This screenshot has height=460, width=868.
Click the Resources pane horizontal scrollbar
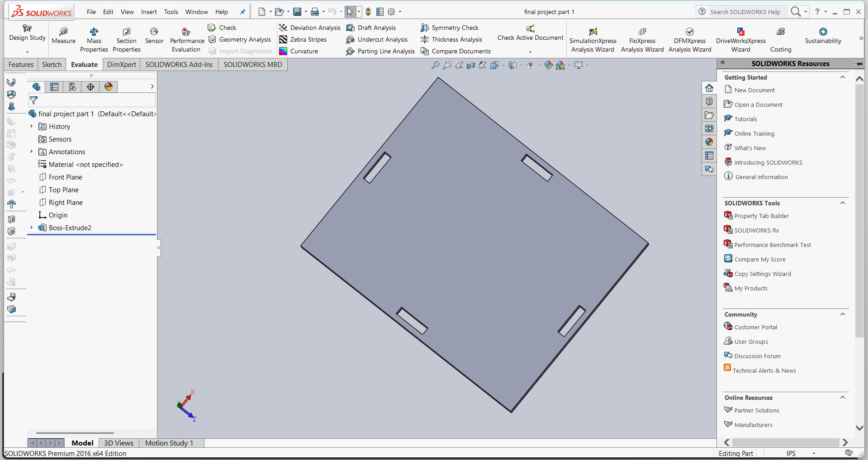[x=786, y=442]
